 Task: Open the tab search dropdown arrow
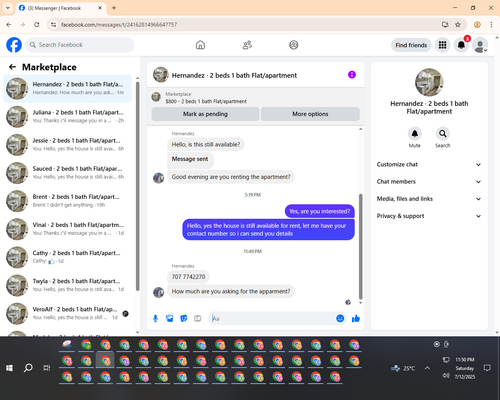tap(8, 8)
